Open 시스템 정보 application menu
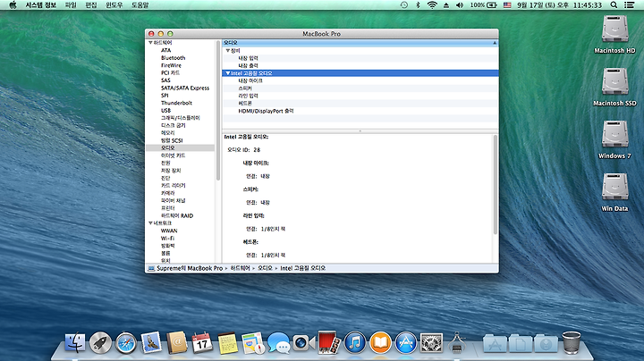 tap(40, 5)
